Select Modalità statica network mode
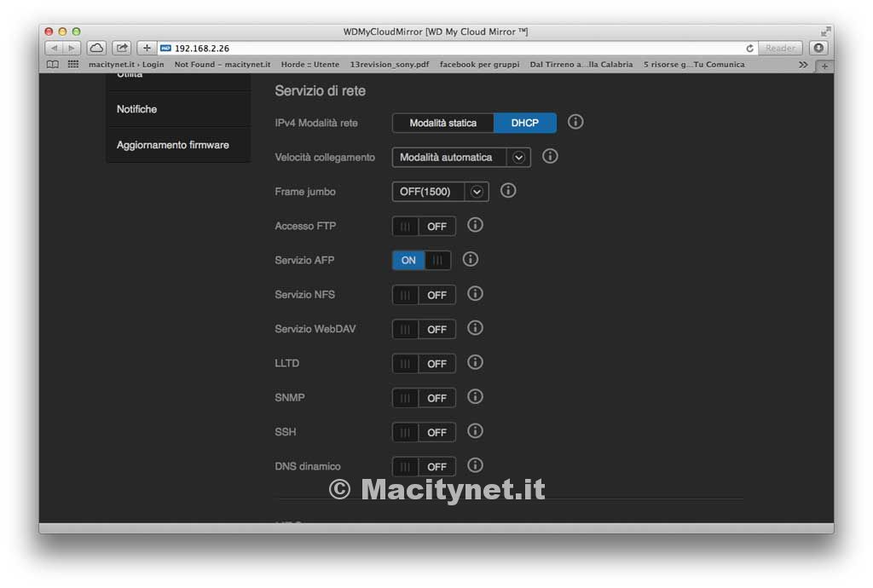 [x=443, y=123]
